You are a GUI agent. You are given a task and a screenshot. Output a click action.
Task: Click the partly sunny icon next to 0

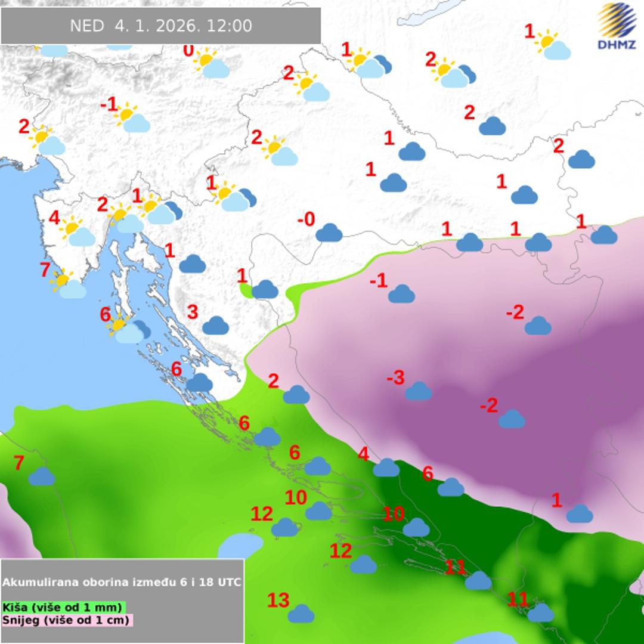click(212, 66)
